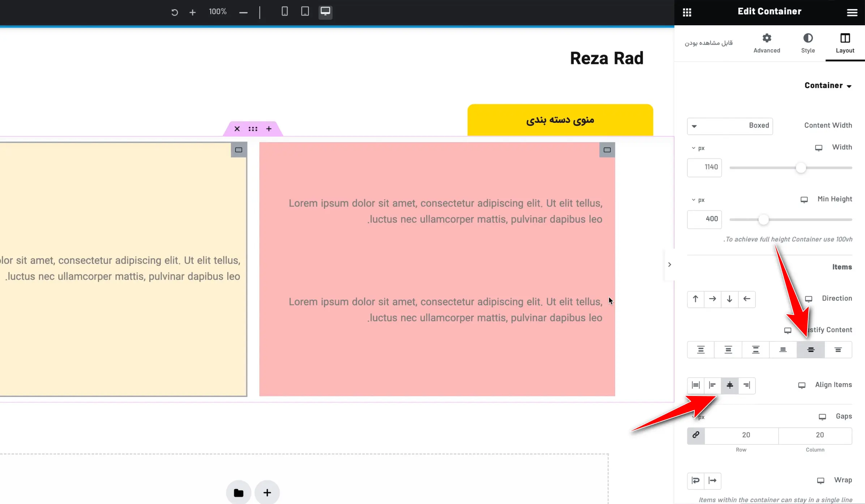The height and width of the screenshot is (504, 865).
Task: Click the pink container drag handle
Action: coord(253,129)
